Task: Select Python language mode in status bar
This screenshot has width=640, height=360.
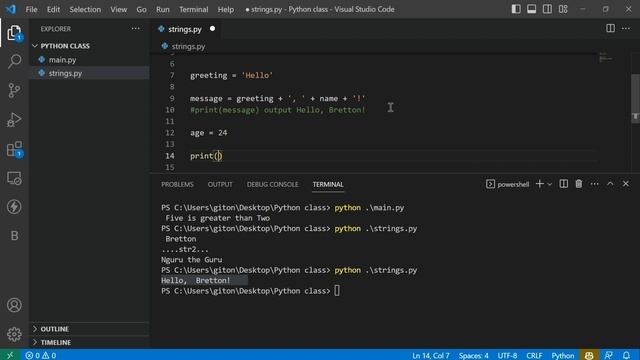Action: tap(562, 355)
